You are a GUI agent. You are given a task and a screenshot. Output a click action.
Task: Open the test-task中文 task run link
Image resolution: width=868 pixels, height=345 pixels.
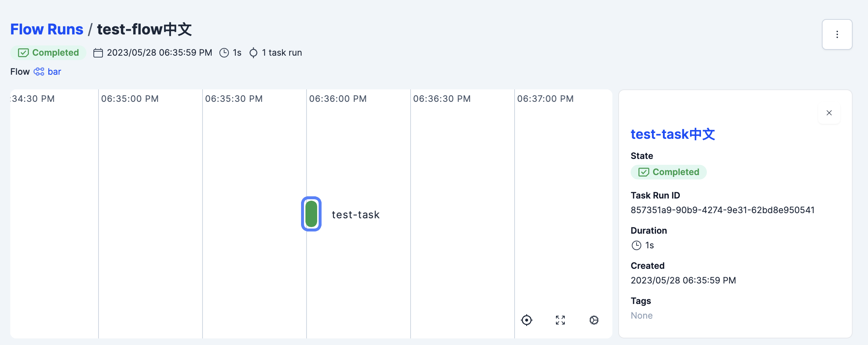click(672, 134)
